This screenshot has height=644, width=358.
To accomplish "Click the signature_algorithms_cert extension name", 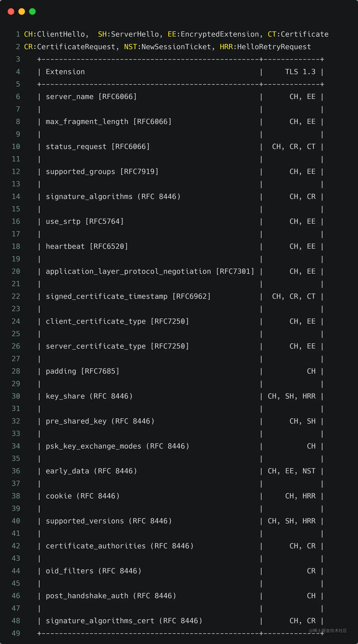I will (x=100, y=621).
